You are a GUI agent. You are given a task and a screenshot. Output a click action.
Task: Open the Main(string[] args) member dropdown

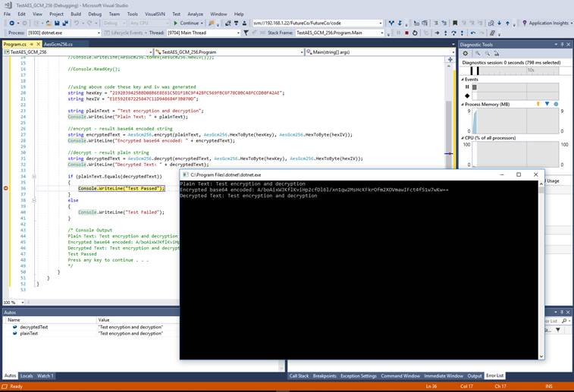pos(453,52)
